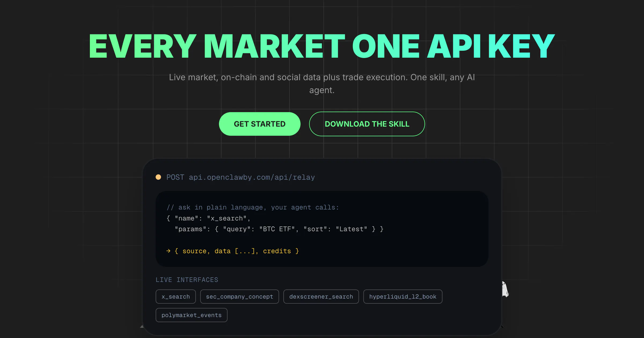Click the POST api.openclawby.com/api/relay endpoint text
This screenshot has width=644, height=338.
coord(240,177)
